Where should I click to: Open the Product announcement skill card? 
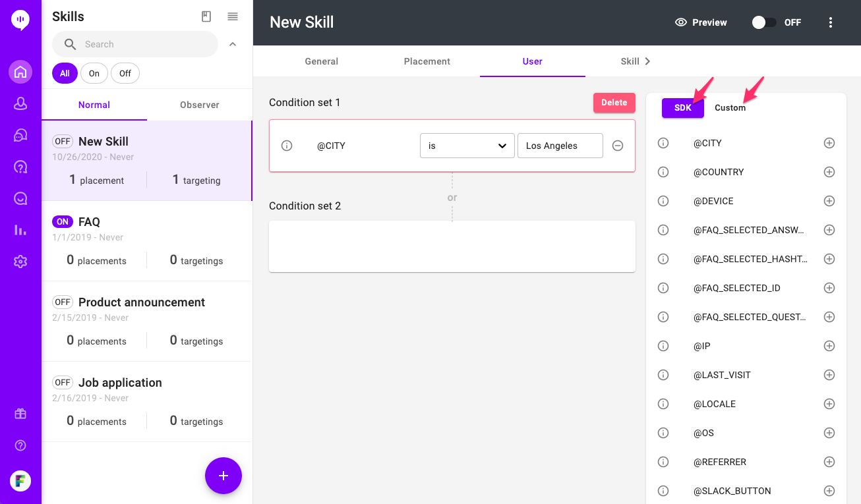(x=147, y=322)
